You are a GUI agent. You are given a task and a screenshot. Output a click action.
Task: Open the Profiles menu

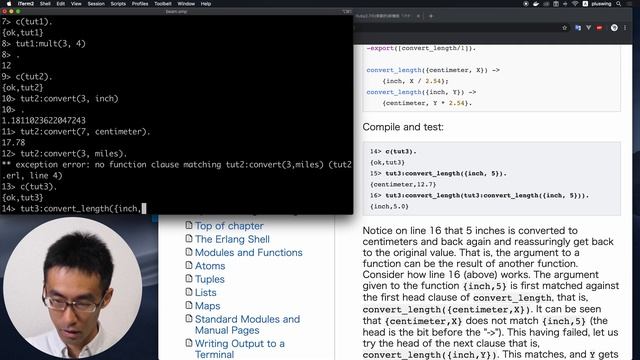tap(140, 4)
